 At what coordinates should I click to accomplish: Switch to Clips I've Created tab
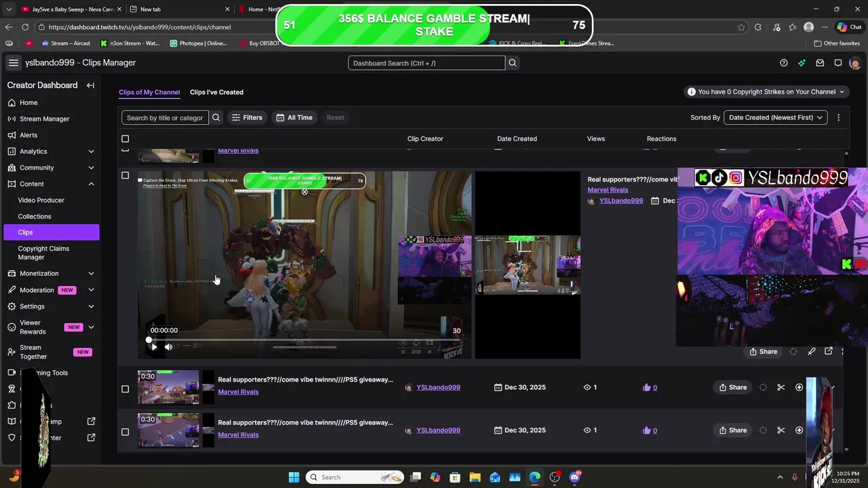[216, 92]
